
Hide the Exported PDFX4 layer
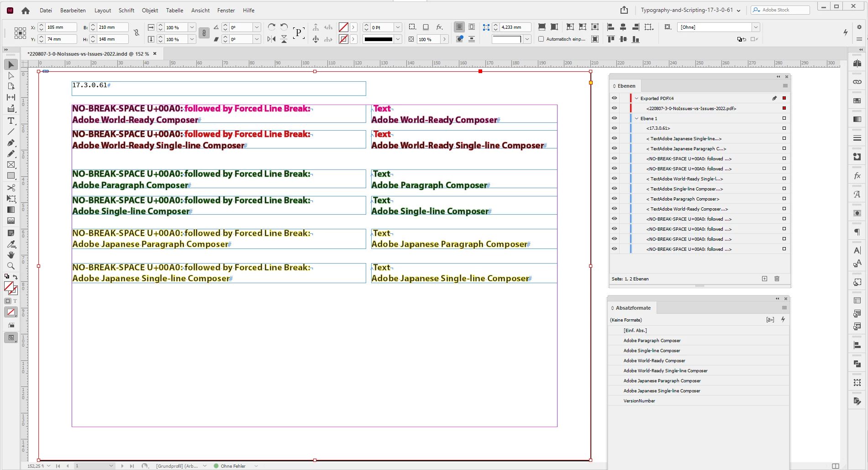click(x=614, y=98)
